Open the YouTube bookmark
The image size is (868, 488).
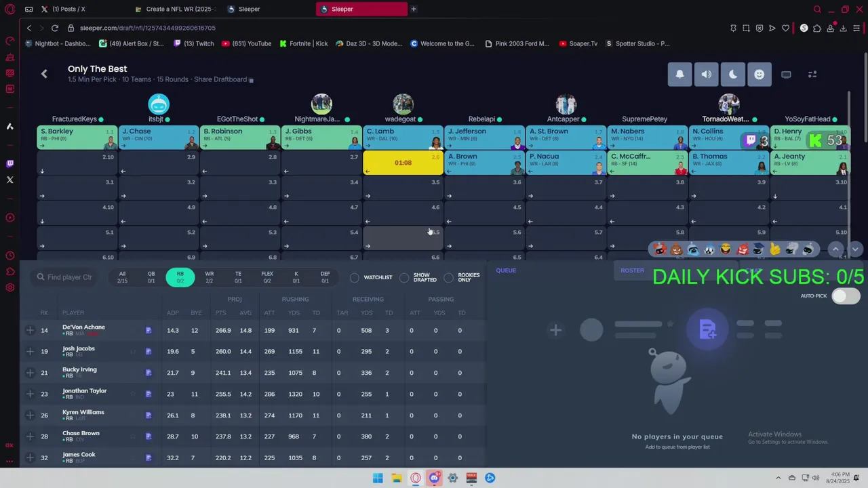click(x=246, y=43)
